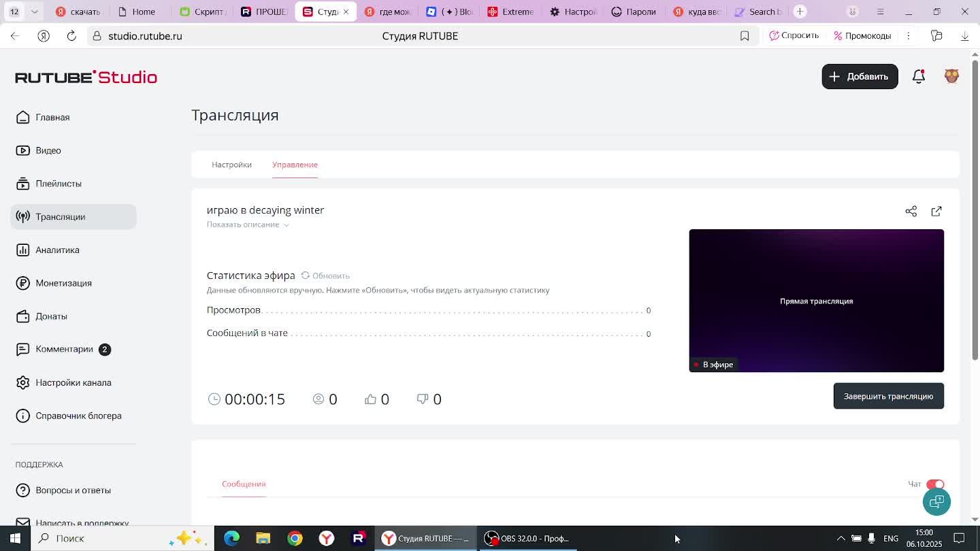This screenshot has width=980, height=551.
Task: Go to Трансляции in sidebar
Action: click(73, 217)
